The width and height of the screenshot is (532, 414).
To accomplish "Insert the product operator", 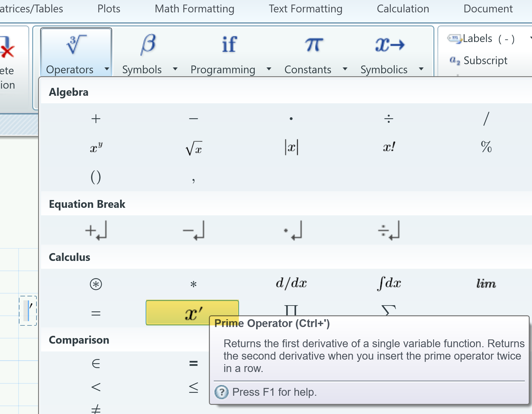I will pos(291,311).
